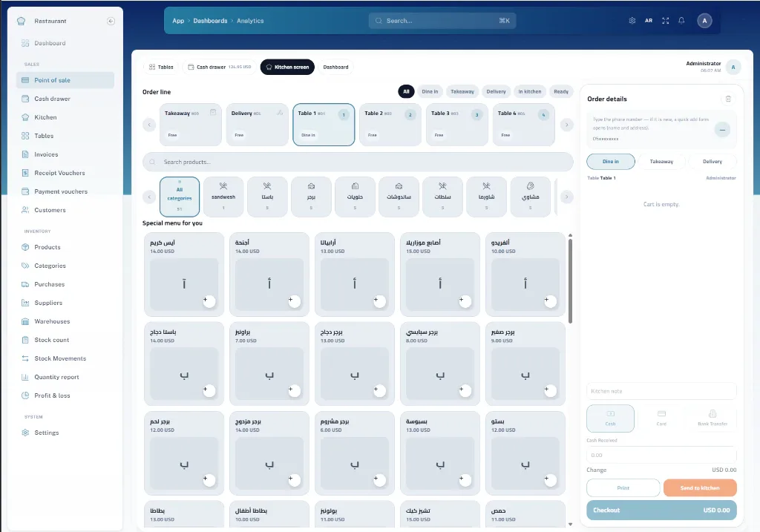Viewport: 760px width, 532px height.
Task: Show previous categories with left arrow
Action: (x=149, y=197)
